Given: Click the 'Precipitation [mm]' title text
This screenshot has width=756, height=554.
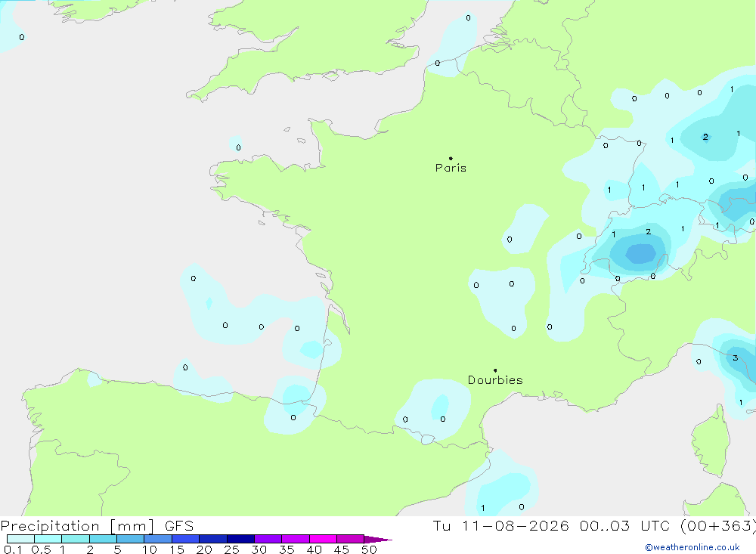Looking at the screenshot, I should [x=77, y=526].
